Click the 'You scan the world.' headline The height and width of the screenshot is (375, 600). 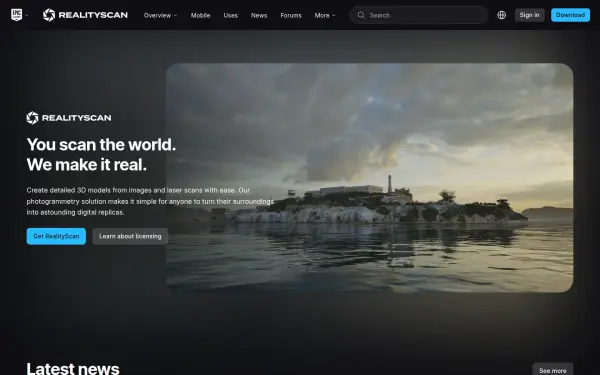pos(101,145)
